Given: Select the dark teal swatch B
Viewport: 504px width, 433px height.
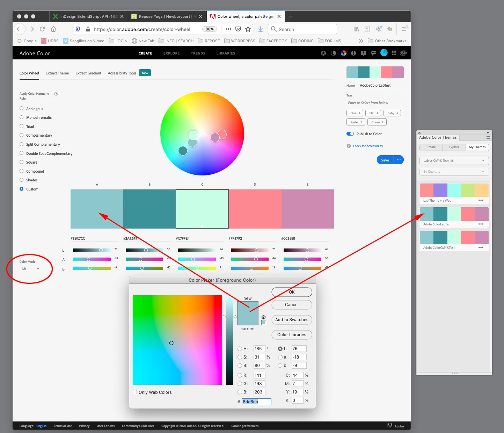Looking at the screenshot, I should (149, 209).
